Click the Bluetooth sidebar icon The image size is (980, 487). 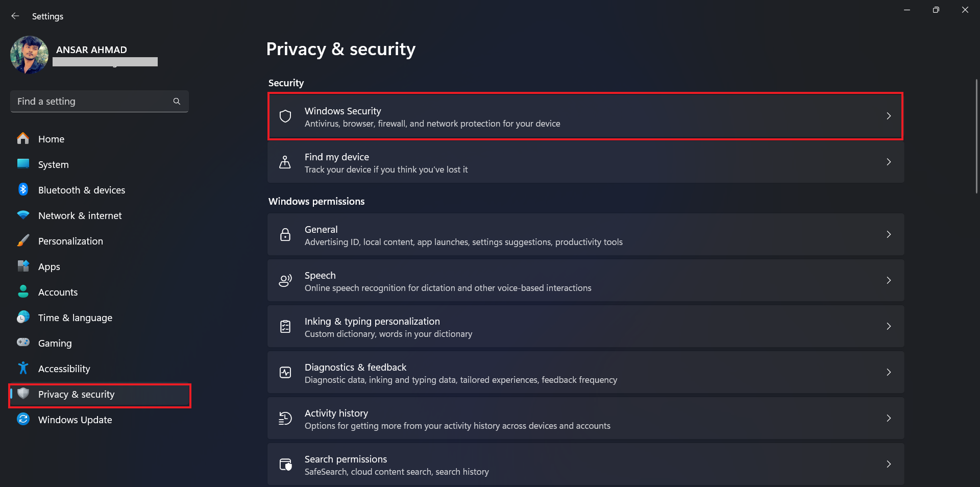pyautogui.click(x=23, y=189)
